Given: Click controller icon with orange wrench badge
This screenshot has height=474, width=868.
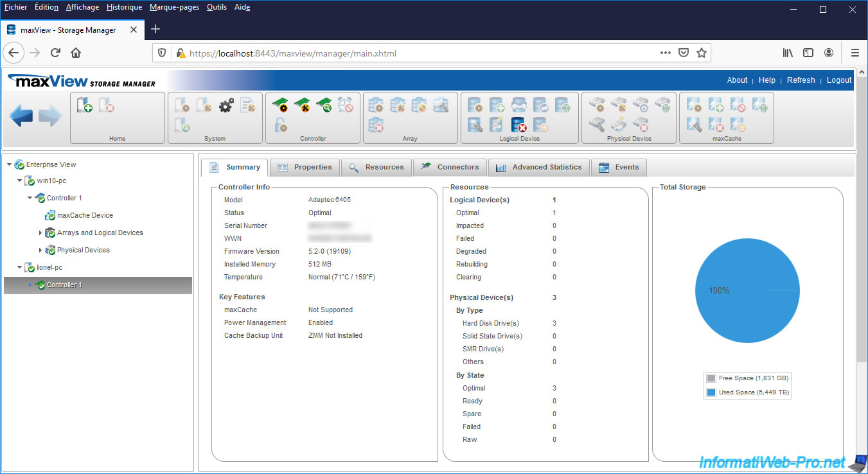Looking at the screenshot, I should (x=302, y=105).
